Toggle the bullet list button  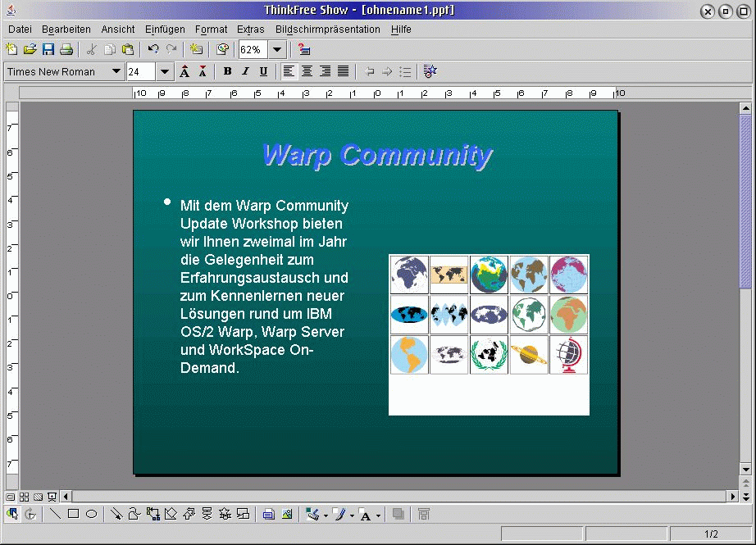(405, 72)
